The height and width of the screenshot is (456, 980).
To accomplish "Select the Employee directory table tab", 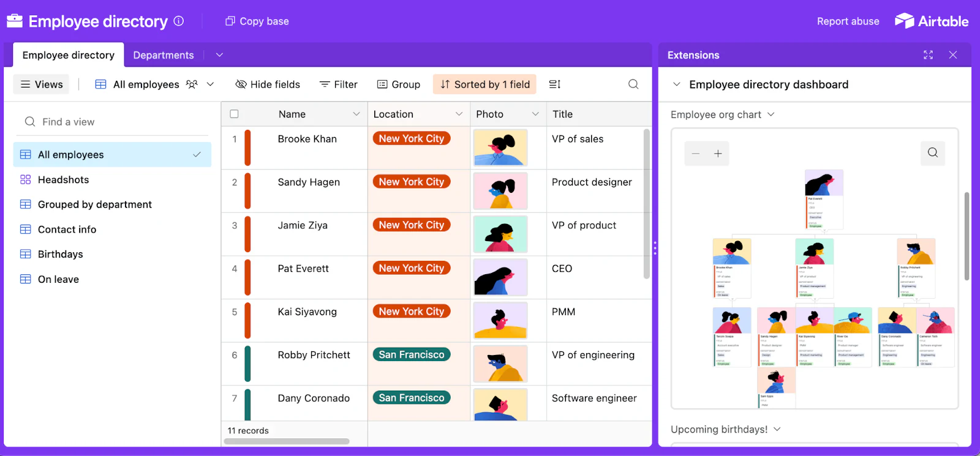I will tap(69, 55).
